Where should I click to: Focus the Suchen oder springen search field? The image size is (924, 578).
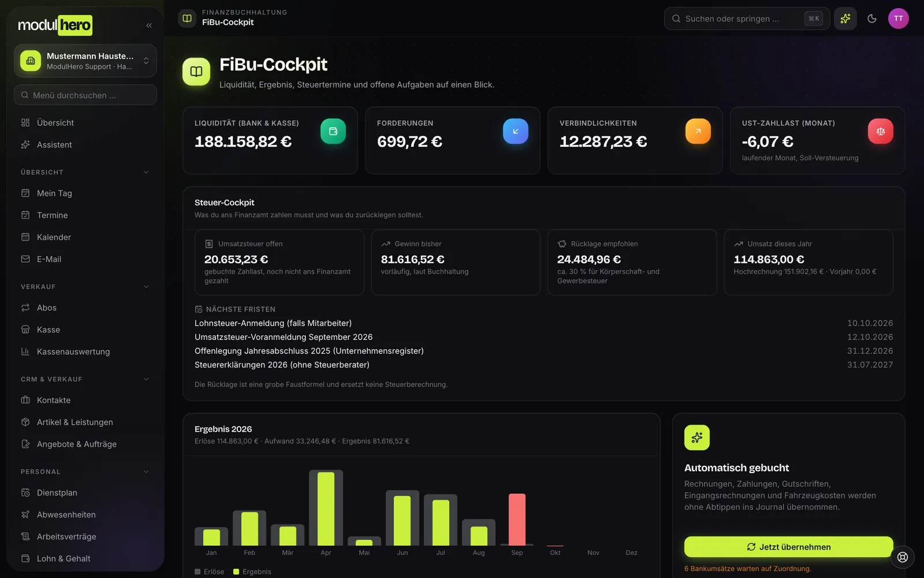(x=747, y=18)
